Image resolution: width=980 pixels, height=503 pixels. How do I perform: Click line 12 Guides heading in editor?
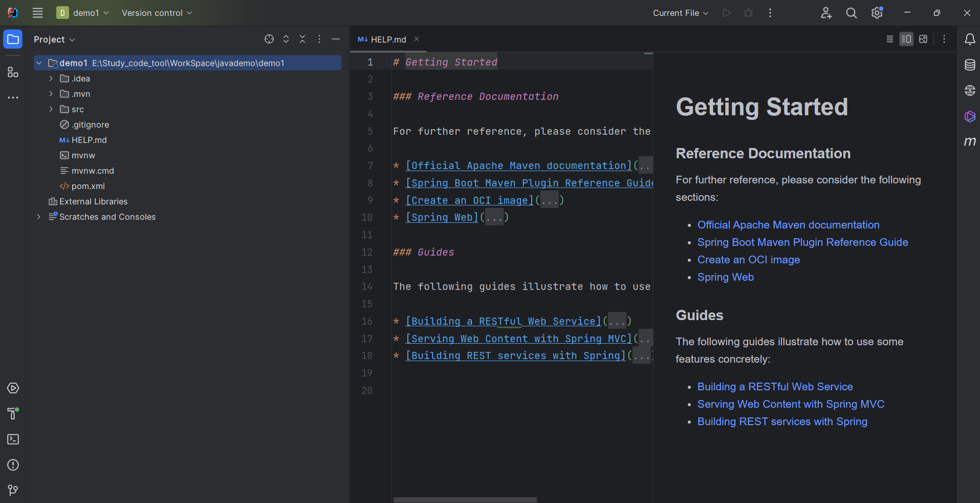click(424, 252)
